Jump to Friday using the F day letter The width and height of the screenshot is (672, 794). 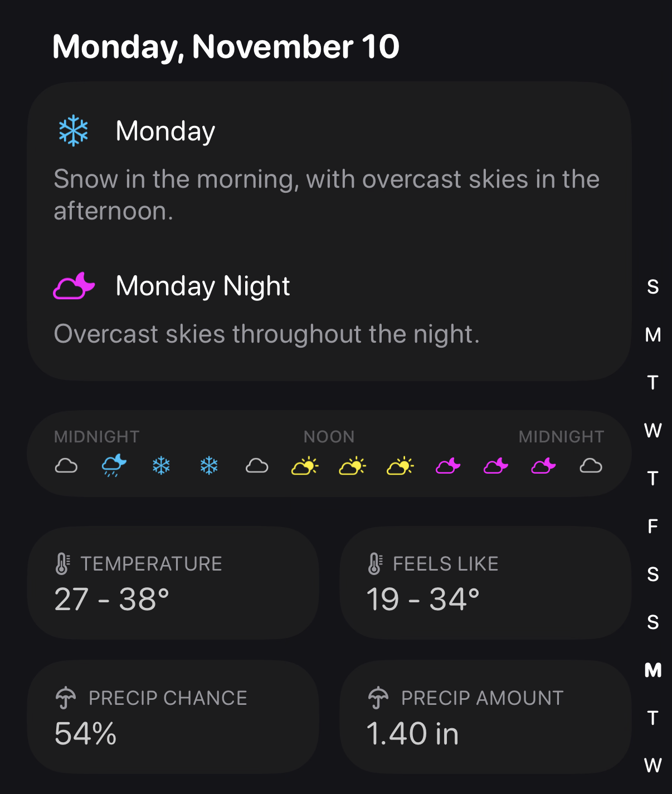(652, 526)
